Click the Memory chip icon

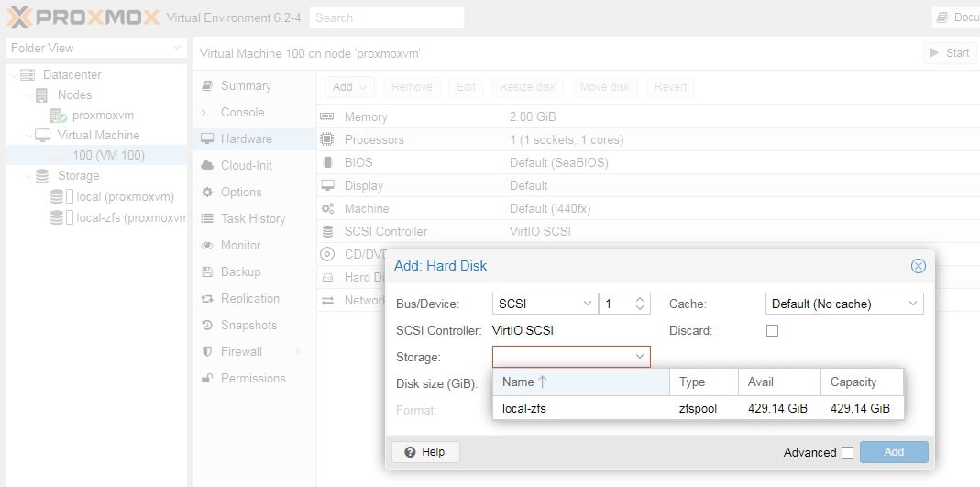click(x=327, y=116)
